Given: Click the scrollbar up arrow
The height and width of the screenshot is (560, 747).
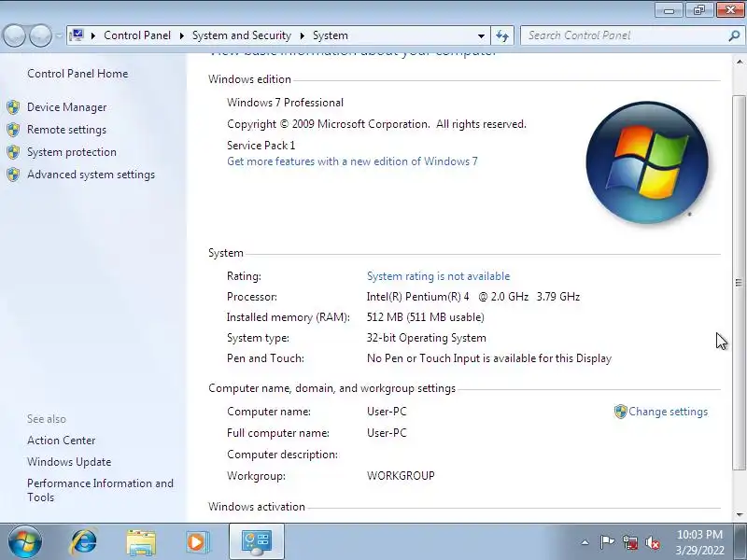Looking at the screenshot, I should pyautogui.click(x=740, y=62).
